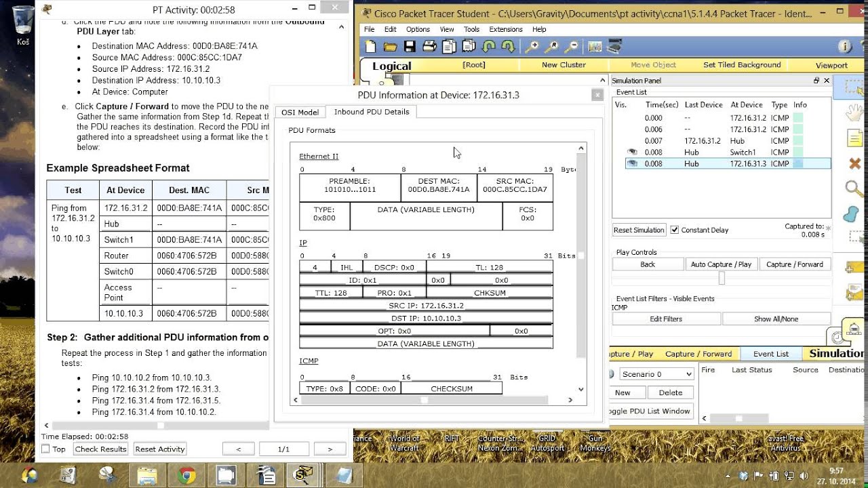Switch to the OSI Model tab
The width and height of the screenshot is (868, 488).
pyautogui.click(x=300, y=113)
